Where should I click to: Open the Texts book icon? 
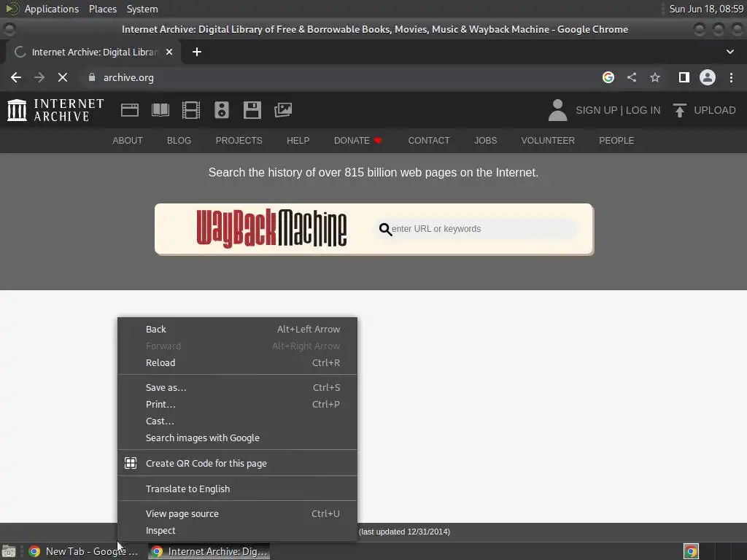pos(160,110)
